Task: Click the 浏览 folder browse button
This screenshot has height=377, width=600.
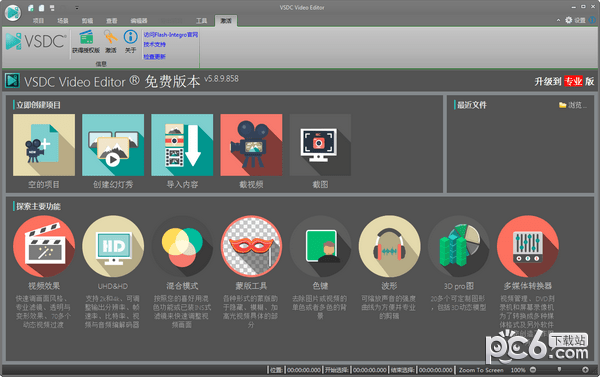Action: click(572, 105)
